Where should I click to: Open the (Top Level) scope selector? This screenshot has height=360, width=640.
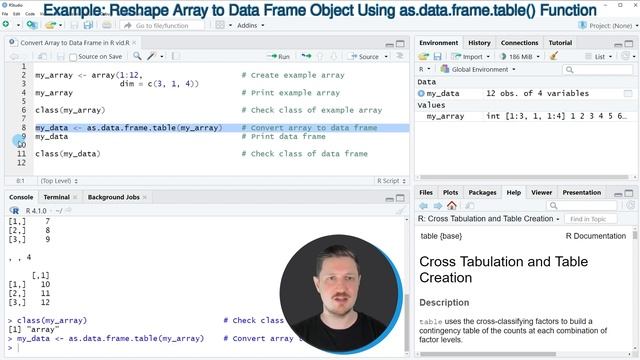click(x=59, y=181)
